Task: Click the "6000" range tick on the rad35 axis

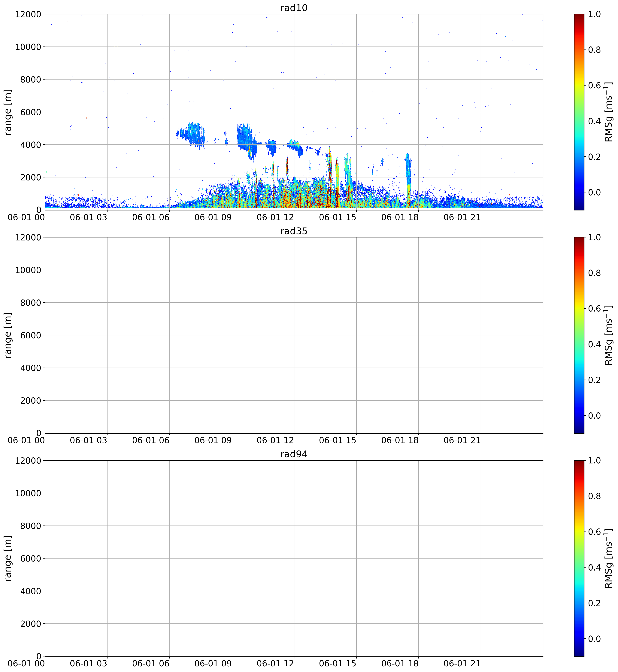Action: click(31, 335)
